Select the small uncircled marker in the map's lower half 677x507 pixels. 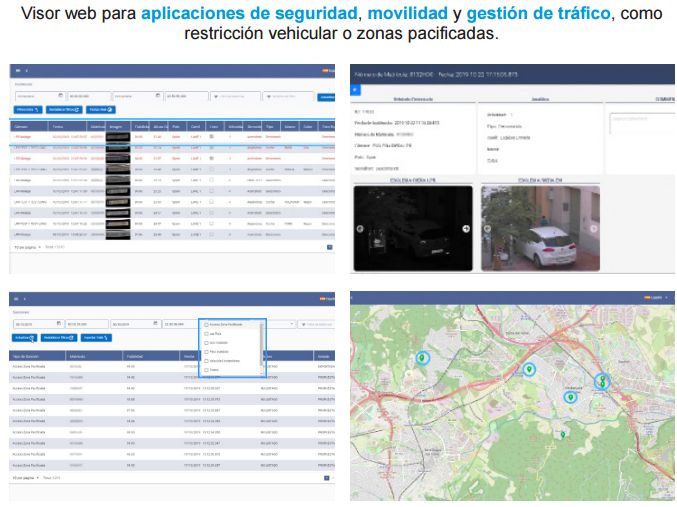click(563, 434)
